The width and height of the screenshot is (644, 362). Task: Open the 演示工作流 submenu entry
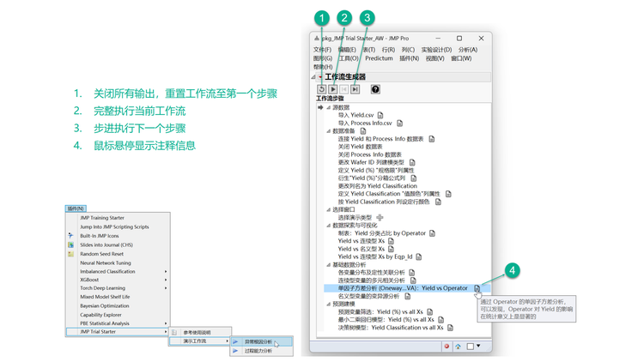tap(200, 341)
